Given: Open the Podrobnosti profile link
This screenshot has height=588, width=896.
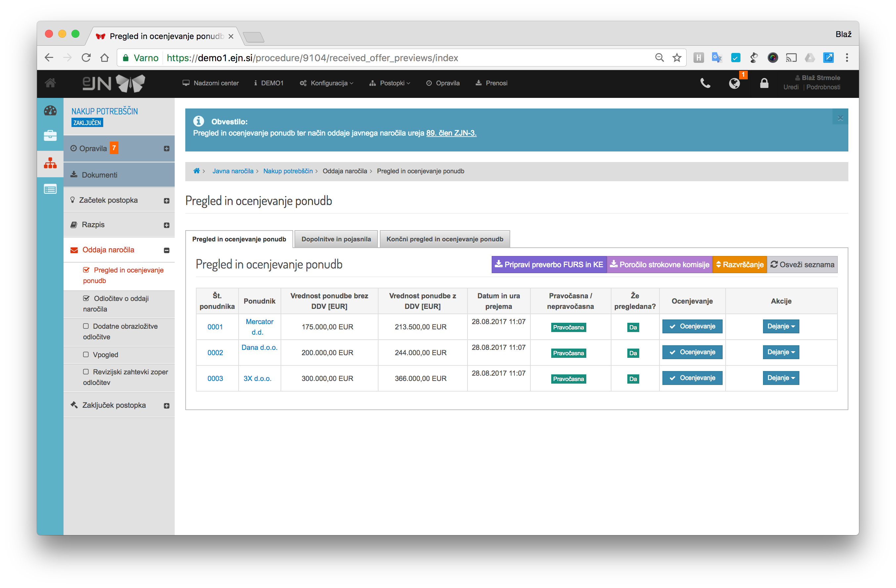Looking at the screenshot, I should tap(823, 87).
